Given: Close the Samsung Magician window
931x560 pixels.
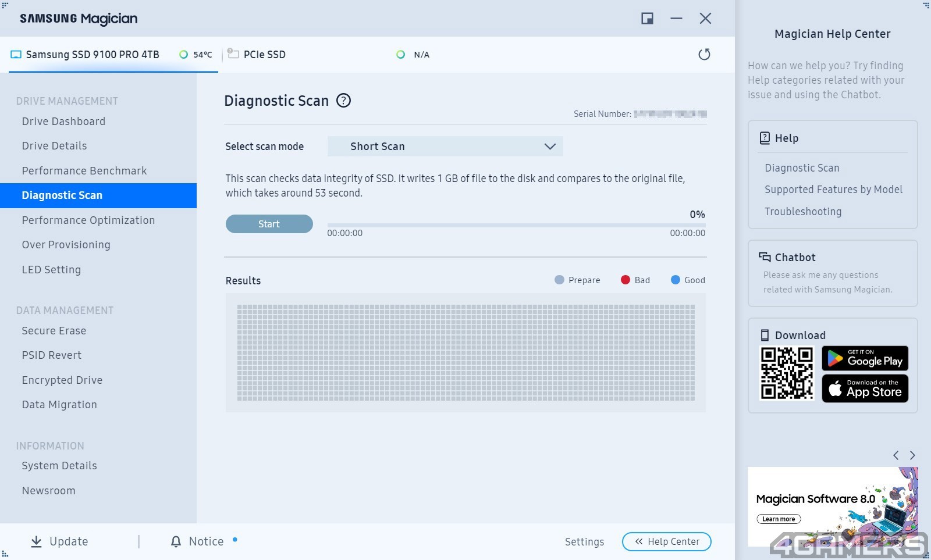Looking at the screenshot, I should point(705,19).
